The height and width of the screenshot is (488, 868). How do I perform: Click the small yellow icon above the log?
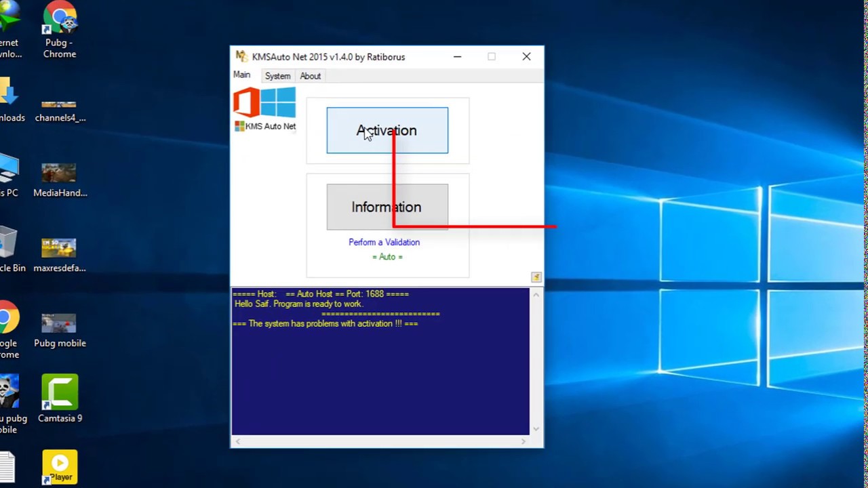tap(536, 277)
